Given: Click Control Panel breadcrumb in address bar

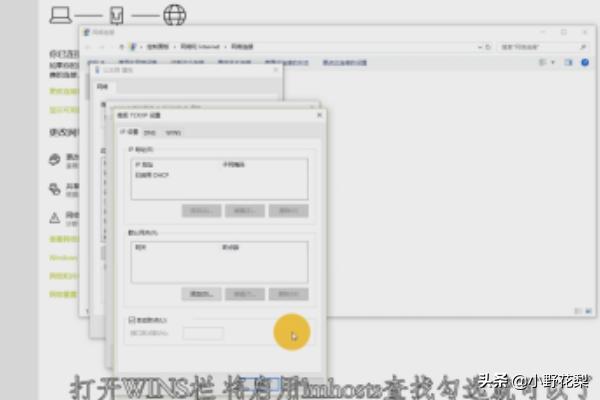Looking at the screenshot, I should (x=158, y=47).
